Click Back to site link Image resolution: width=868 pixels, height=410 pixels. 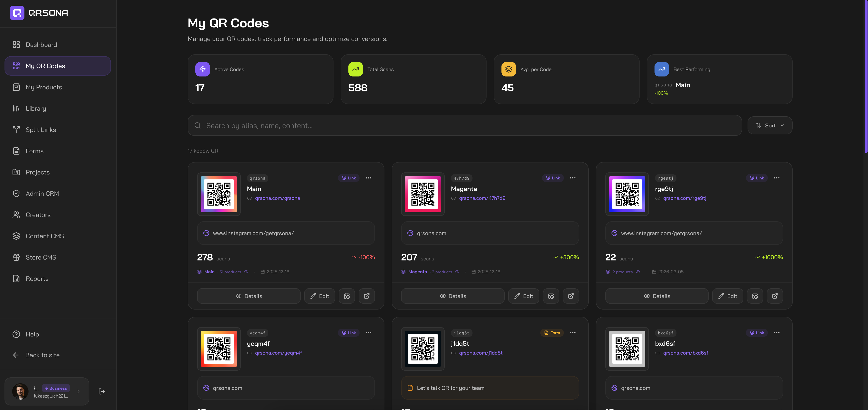point(43,355)
